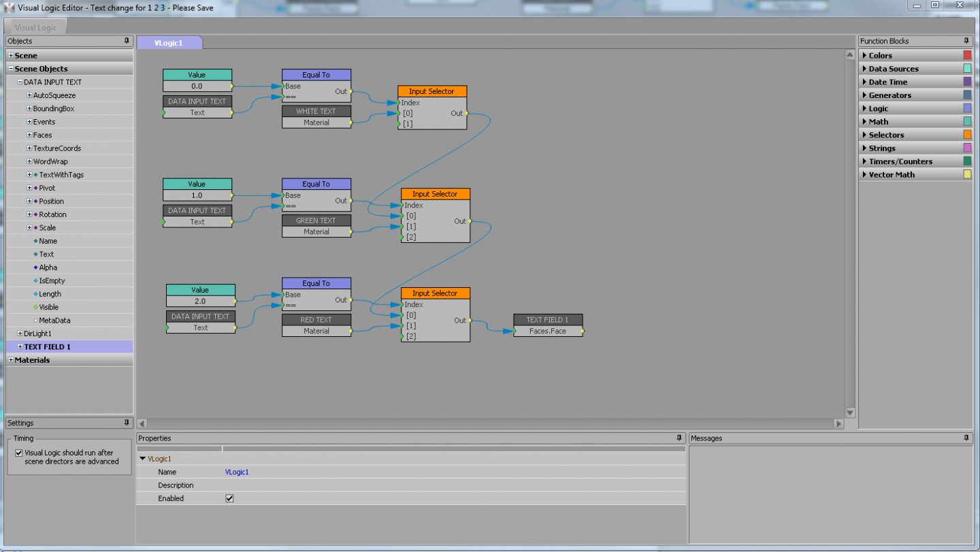Expand the Scene section in Objects

pyautogui.click(x=11, y=56)
